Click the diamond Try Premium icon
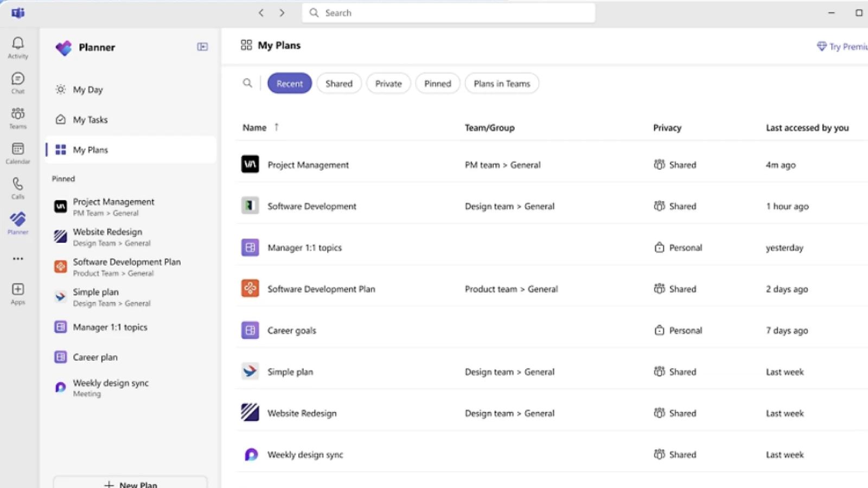Viewport: 868px width, 488px height. tap(822, 47)
